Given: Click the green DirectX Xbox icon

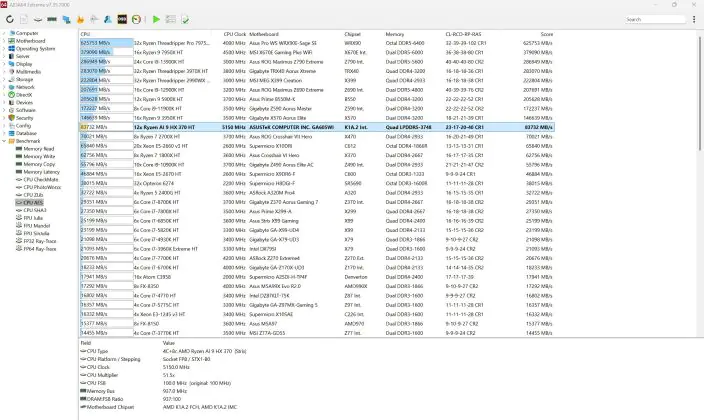Looking at the screenshot, I should (12, 95).
